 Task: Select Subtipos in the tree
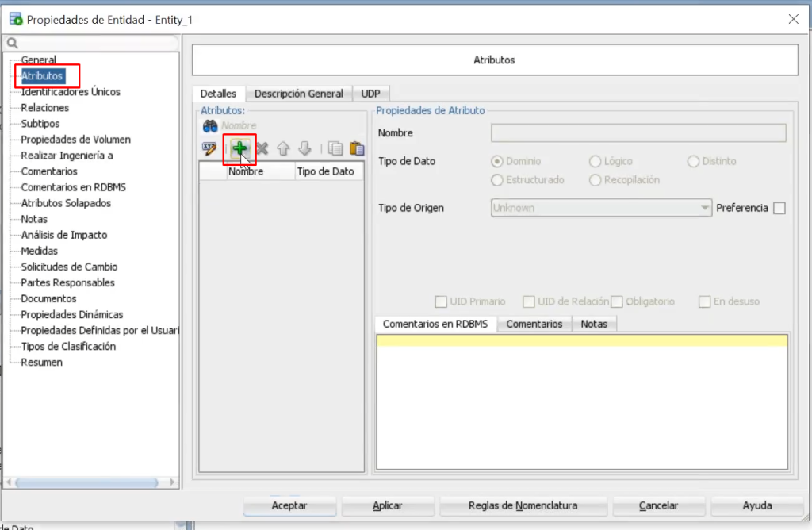point(40,124)
